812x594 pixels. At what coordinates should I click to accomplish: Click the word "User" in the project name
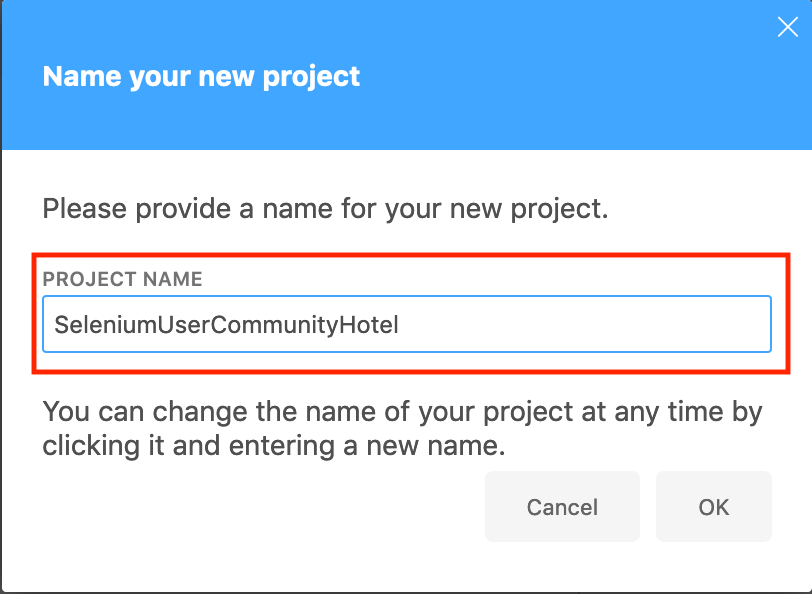183,325
